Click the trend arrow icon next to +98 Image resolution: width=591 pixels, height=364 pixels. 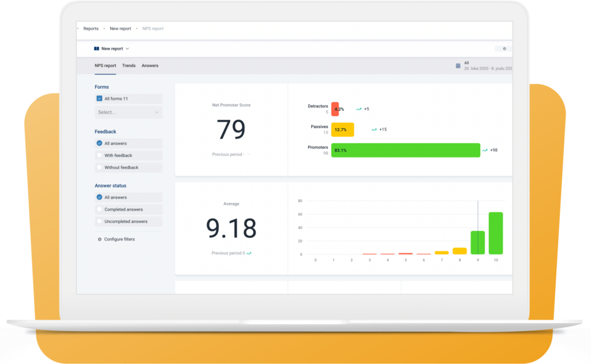485,150
